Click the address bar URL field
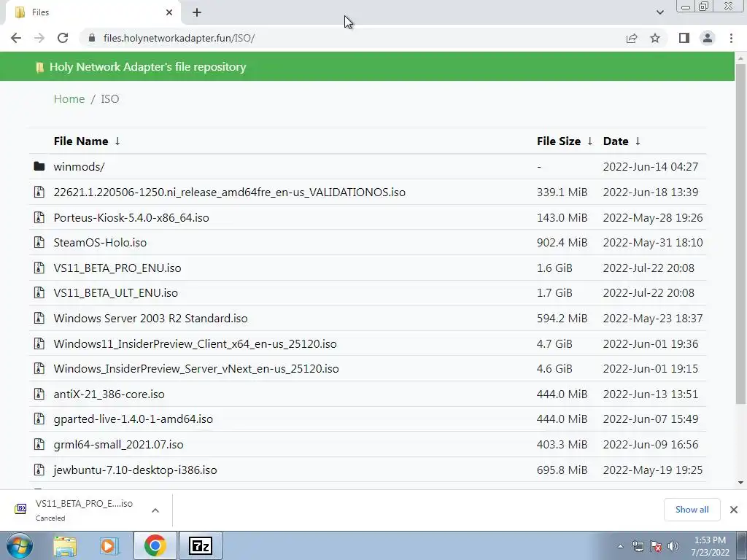This screenshot has width=747, height=560. pyautogui.click(x=352, y=38)
